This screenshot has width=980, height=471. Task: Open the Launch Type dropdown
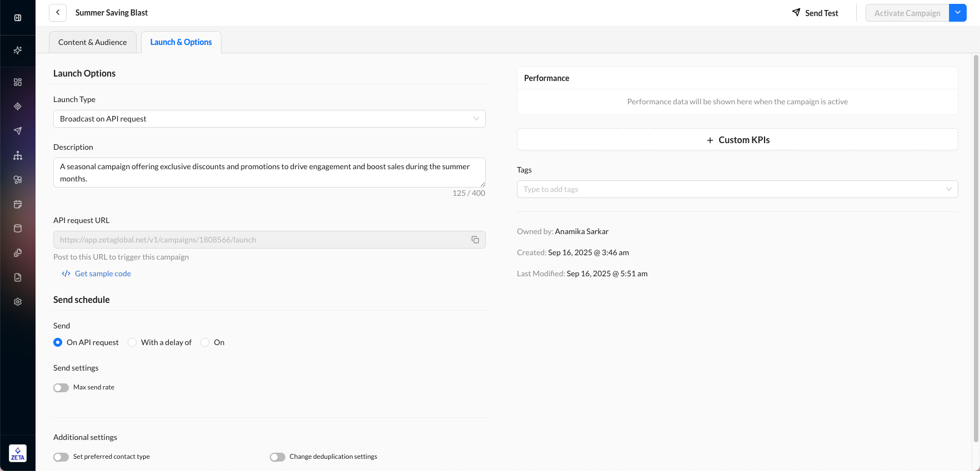point(269,119)
